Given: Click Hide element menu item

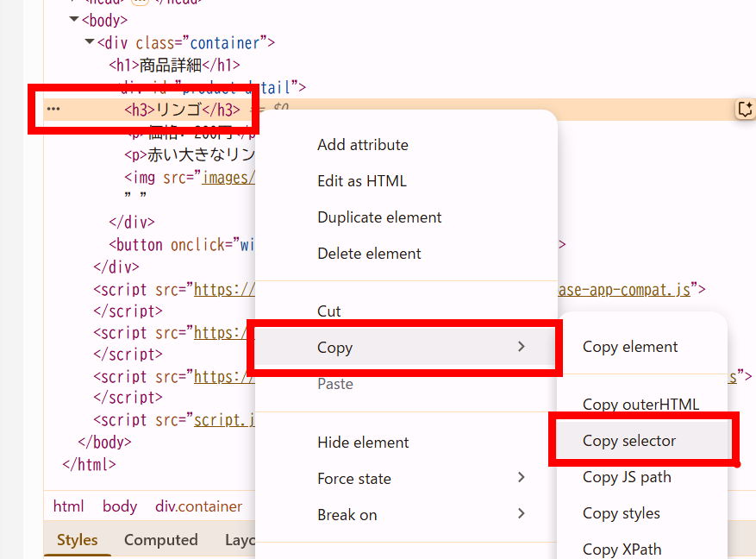Looking at the screenshot, I should [x=363, y=443].
